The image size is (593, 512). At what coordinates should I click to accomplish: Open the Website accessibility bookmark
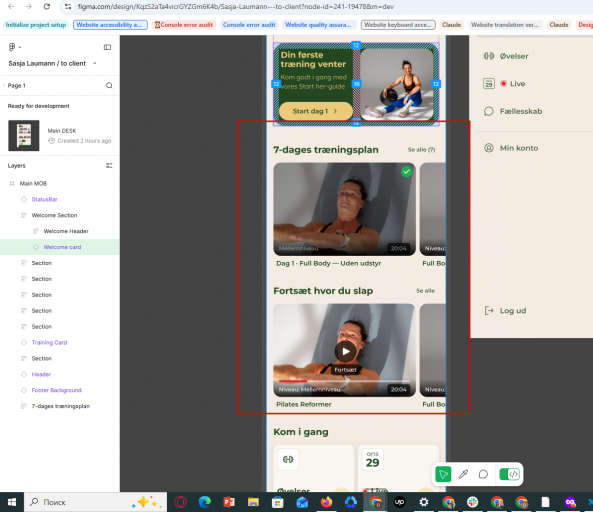[x=110, y=25]
